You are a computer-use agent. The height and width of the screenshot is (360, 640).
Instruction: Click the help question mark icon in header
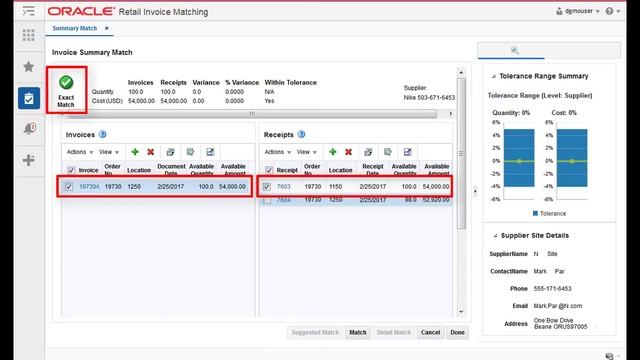click(609, 11)
